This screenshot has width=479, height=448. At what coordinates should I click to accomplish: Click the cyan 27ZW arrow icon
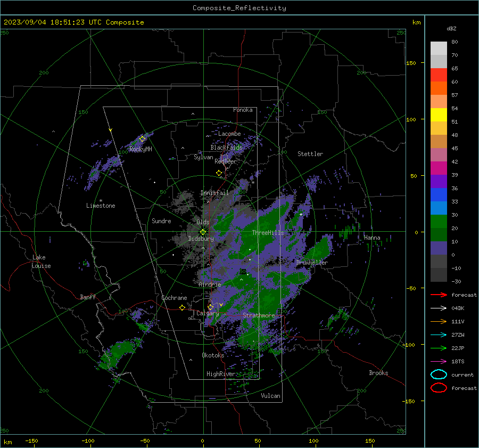coord(439,335)
